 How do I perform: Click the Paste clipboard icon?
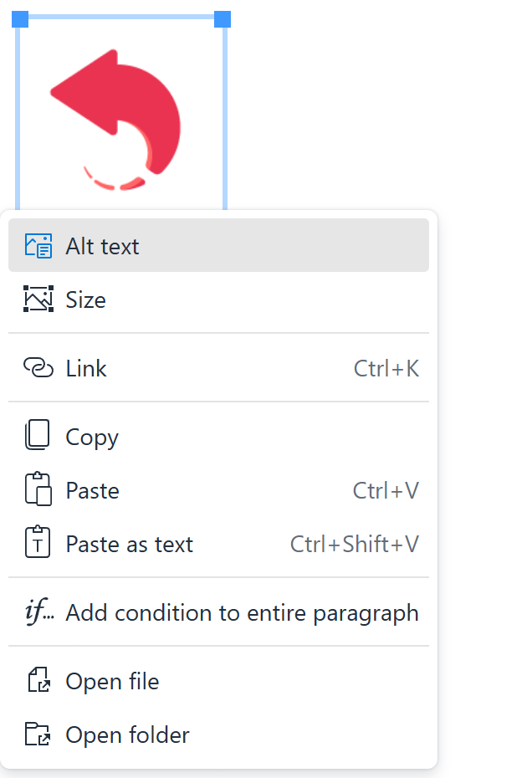click(38, 490)
